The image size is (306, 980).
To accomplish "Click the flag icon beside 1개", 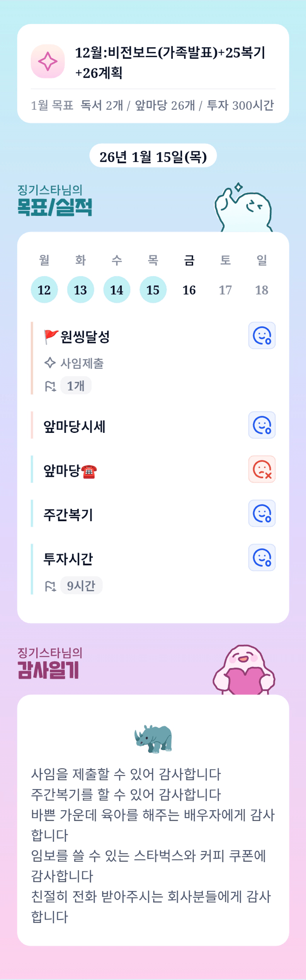I will pos(50,386).
